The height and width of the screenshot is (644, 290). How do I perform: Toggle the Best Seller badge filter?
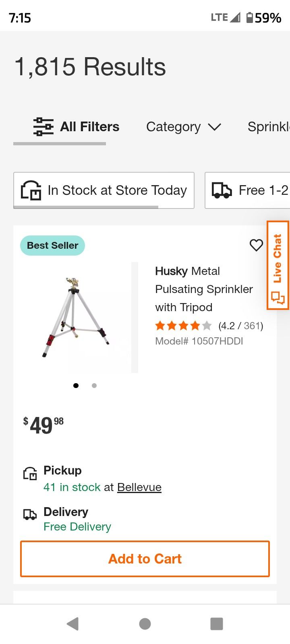[52, 245]
